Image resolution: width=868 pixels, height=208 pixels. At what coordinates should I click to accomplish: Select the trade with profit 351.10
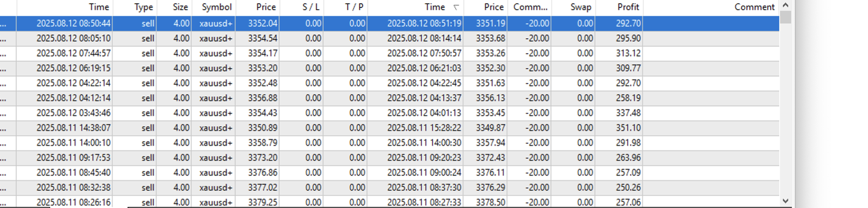(628, 128)
